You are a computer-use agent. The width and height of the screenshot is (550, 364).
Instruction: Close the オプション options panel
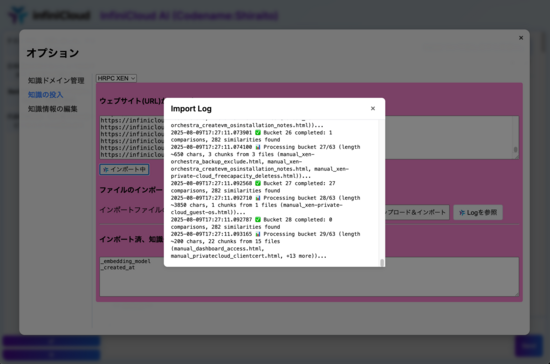click(521, 38)
